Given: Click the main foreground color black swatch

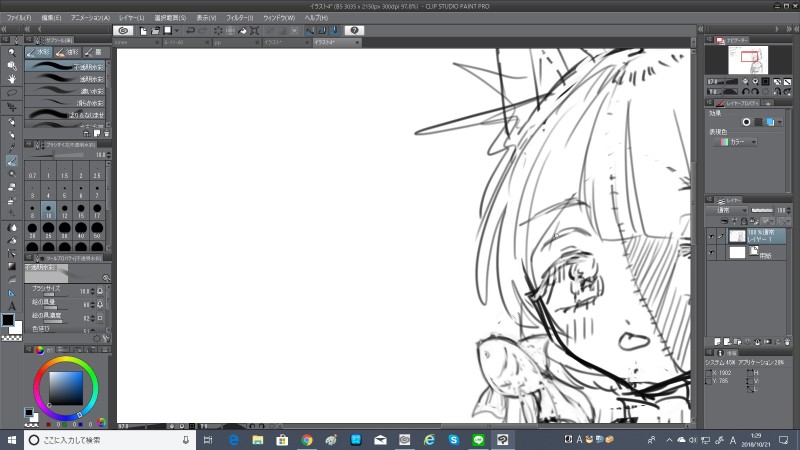Looking at the screenshot, I should tap(8, 320).
